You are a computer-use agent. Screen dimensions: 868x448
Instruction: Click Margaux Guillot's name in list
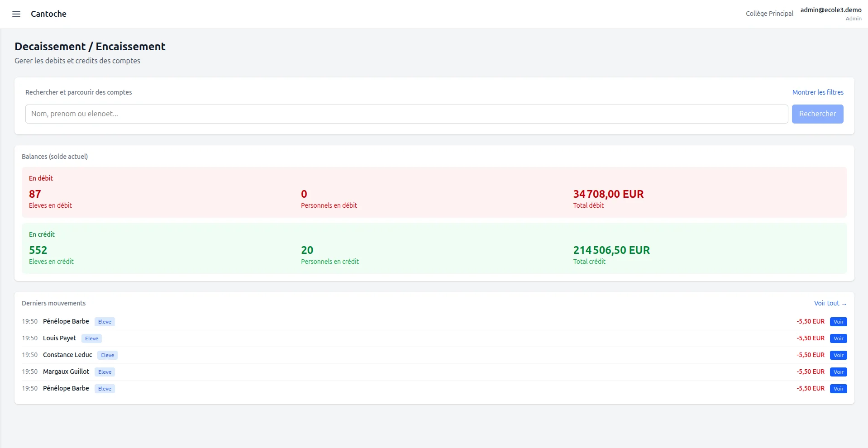[x=66, y=372]
